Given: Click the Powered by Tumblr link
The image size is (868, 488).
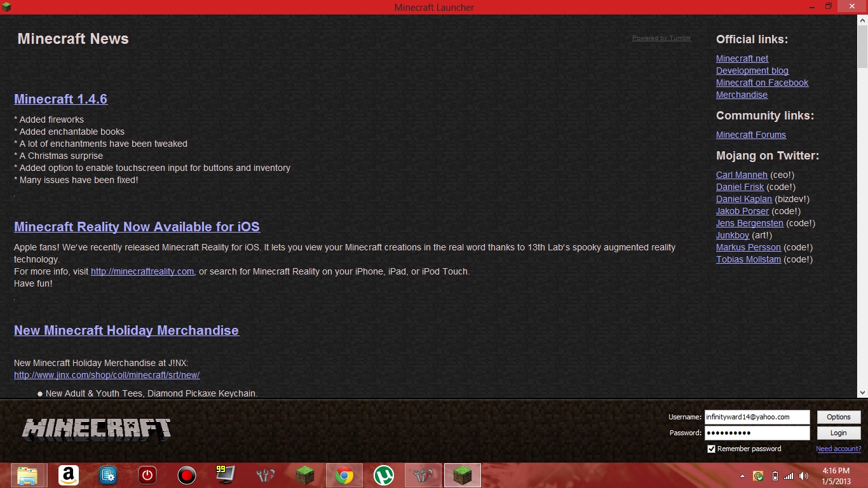Looking at the screenshot, I should point(661,38).
